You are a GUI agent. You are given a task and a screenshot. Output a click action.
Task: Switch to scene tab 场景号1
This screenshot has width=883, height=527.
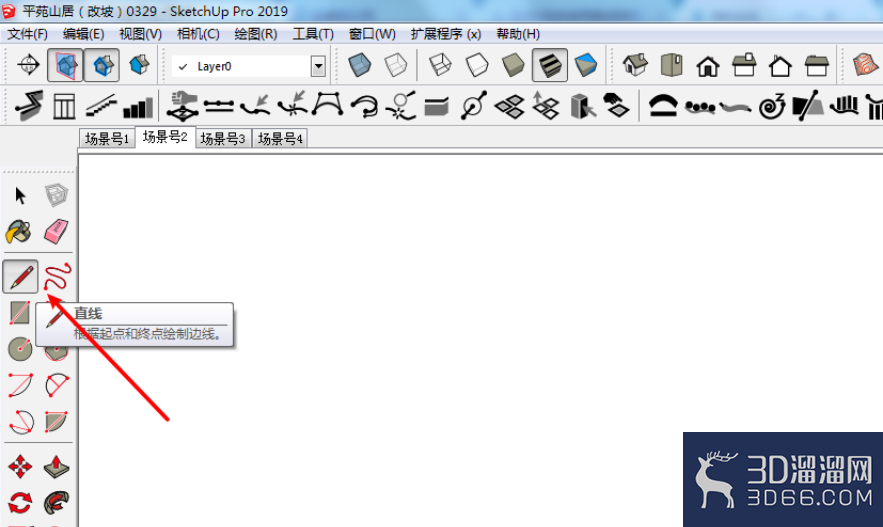point(107,139)
